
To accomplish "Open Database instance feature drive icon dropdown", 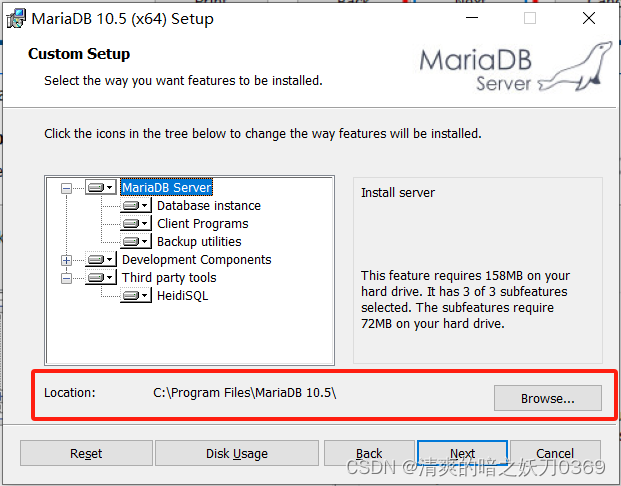I will (x=136, y=206).
